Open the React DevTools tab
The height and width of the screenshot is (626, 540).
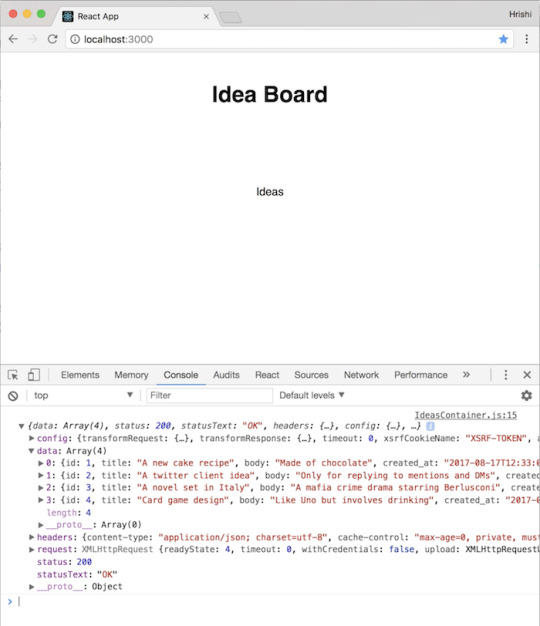267,375
